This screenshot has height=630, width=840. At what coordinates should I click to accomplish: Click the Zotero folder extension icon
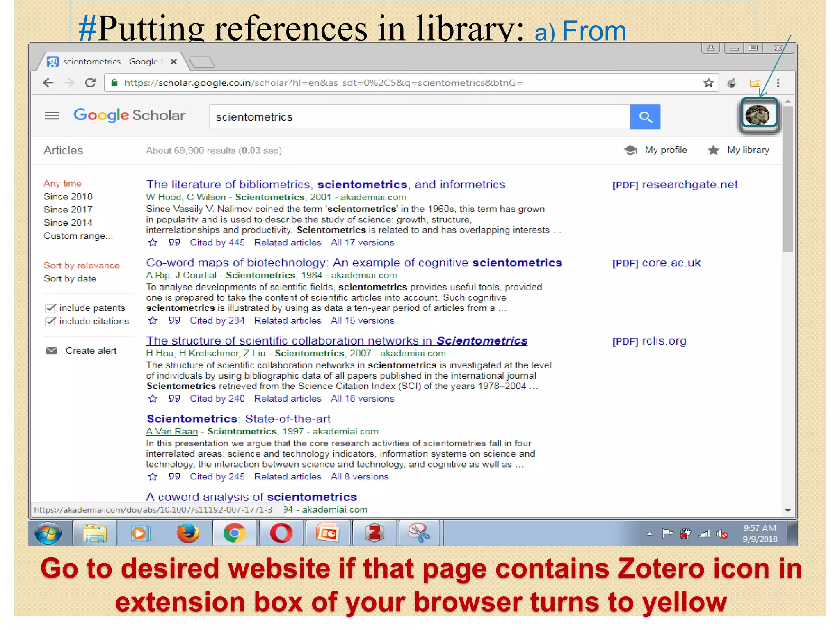(755, 83)
